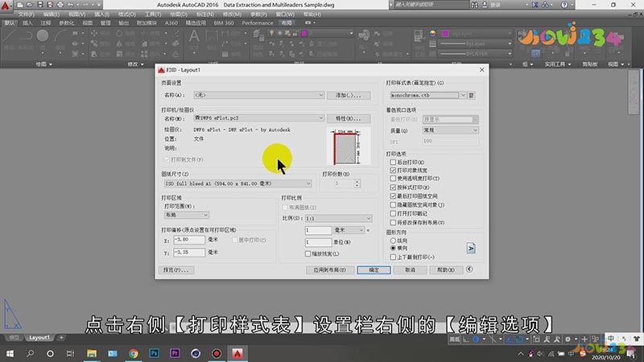Image resolution: width=644 pixels, height=362 pixels.
Task: Enable the 将修改保存到布局 checkbox
Action: (x=393, y=223)
